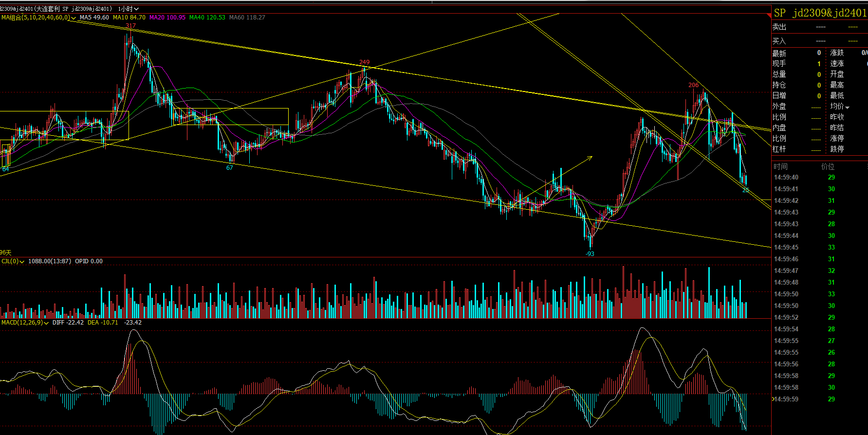Click the 206 peak price label
The height and width of the screenshot is (435, 868).
coord(693,85)
